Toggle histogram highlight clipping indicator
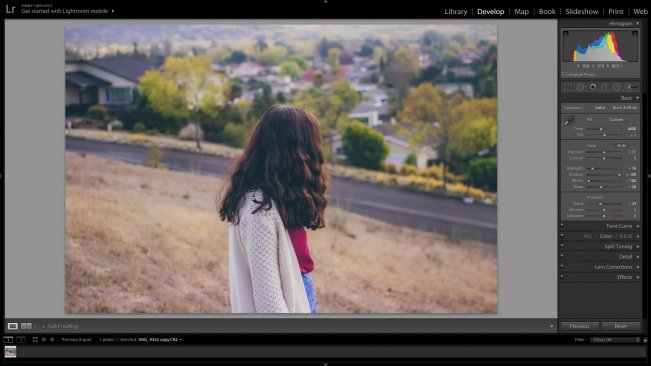The height and width of the screenshot is (366, 651). point(635,33)
